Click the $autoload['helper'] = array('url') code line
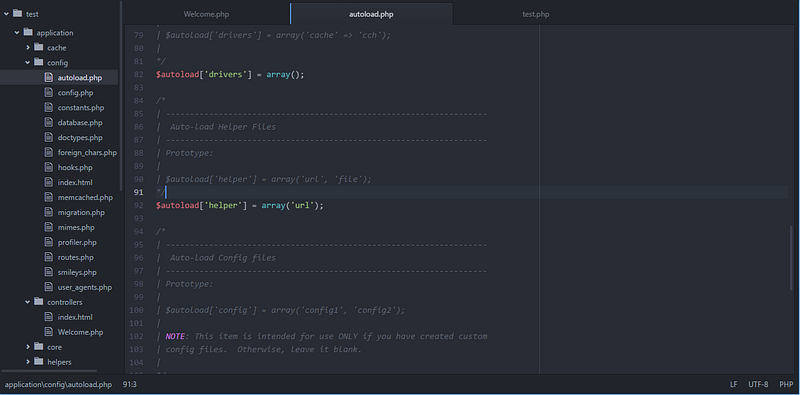This screenshot has width=800, height=395. [240, 205]
